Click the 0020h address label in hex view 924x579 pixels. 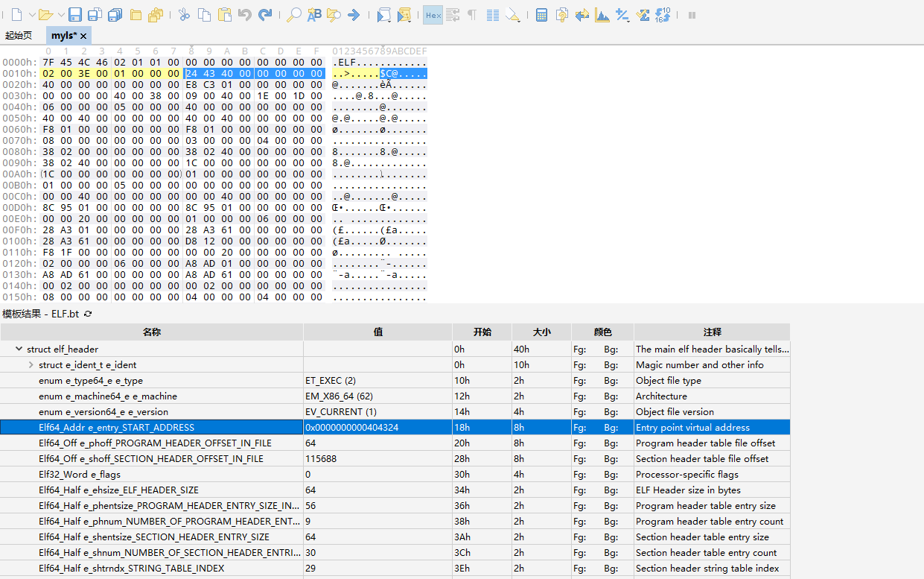click(x=19, y=84)
